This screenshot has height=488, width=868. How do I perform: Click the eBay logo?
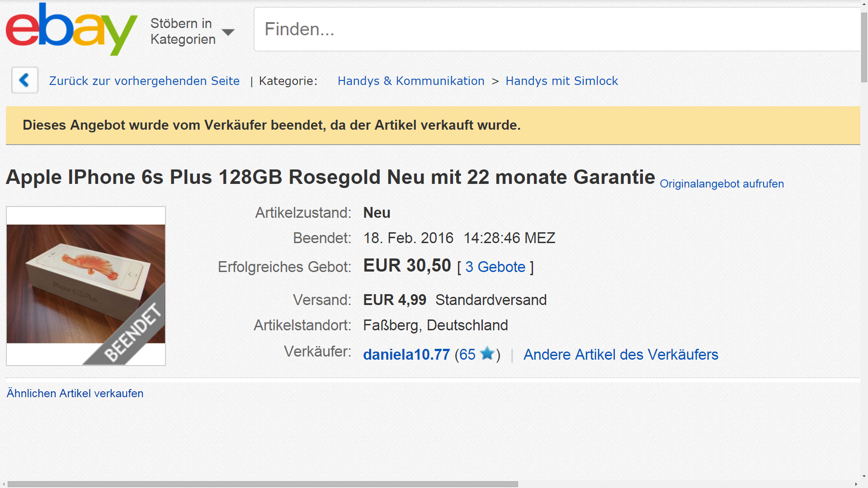coord(71,29)
